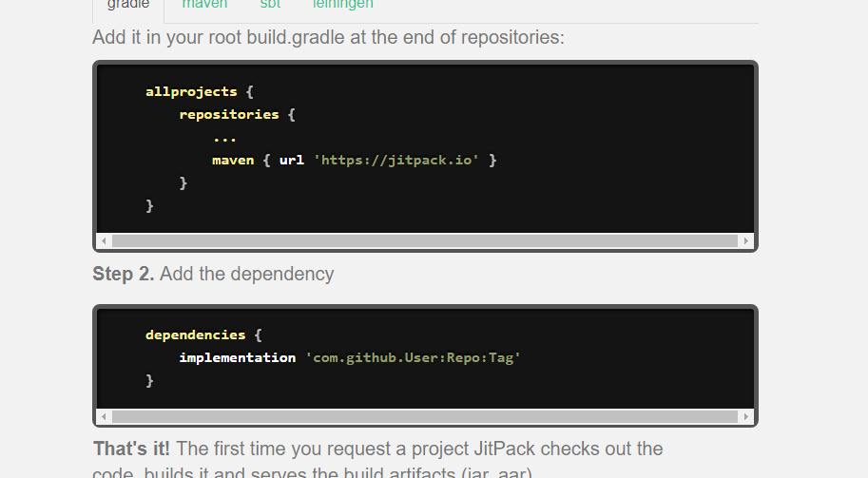Click the dependencies code block horizontal scrollbar
The image size is (868, 478).
[x=424, y=416]
